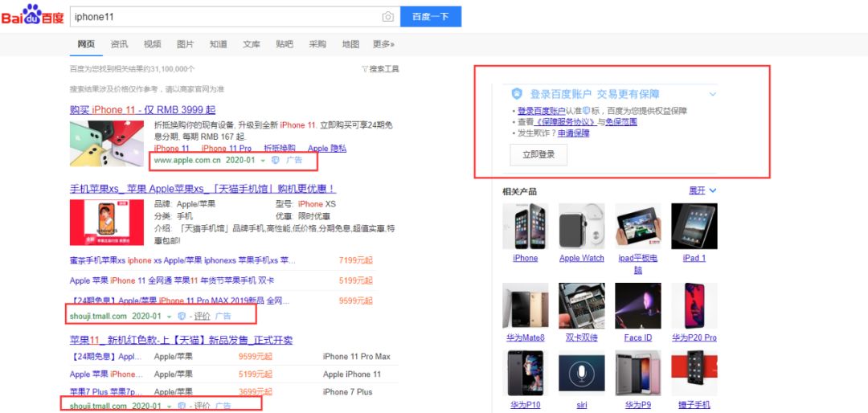Open 【24期免息】iPhone 11 Pro MAX 2019新品 listing
868x413 pixels.
click(180, 301)
